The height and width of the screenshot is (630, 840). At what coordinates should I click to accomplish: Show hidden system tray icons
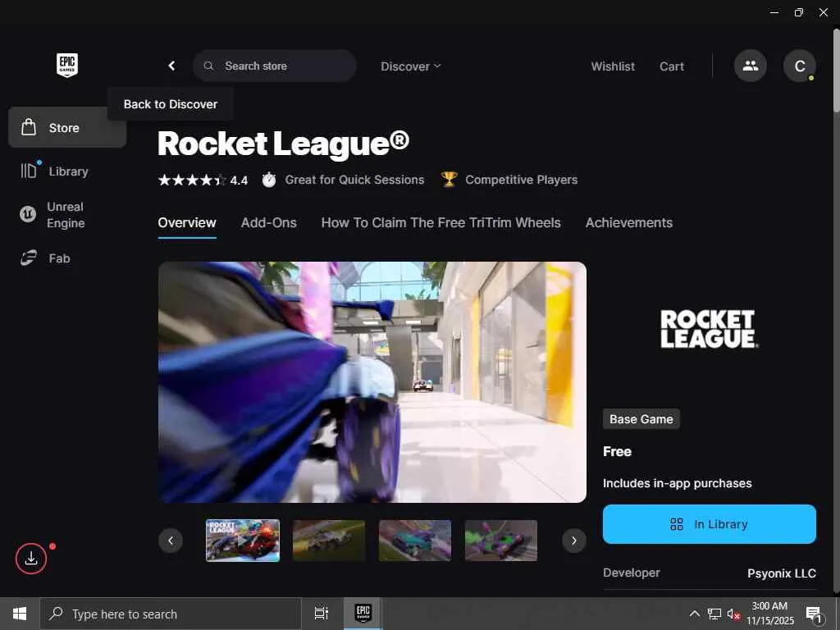[694, 614]
